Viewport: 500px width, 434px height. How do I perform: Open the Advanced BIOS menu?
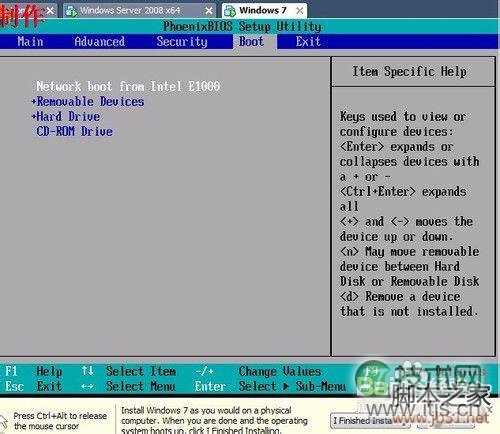100,42
